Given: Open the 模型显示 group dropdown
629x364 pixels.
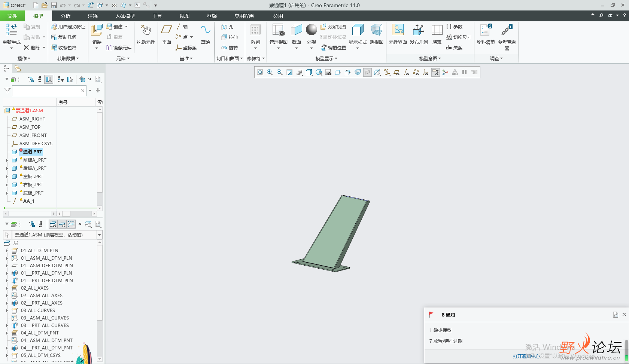Looking at the screenshot, I should pyautogui.click(x=326, y=58).
